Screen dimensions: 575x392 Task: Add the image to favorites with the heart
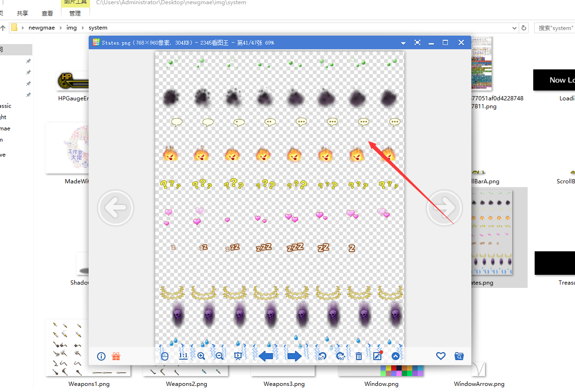[x=441, y=356]
